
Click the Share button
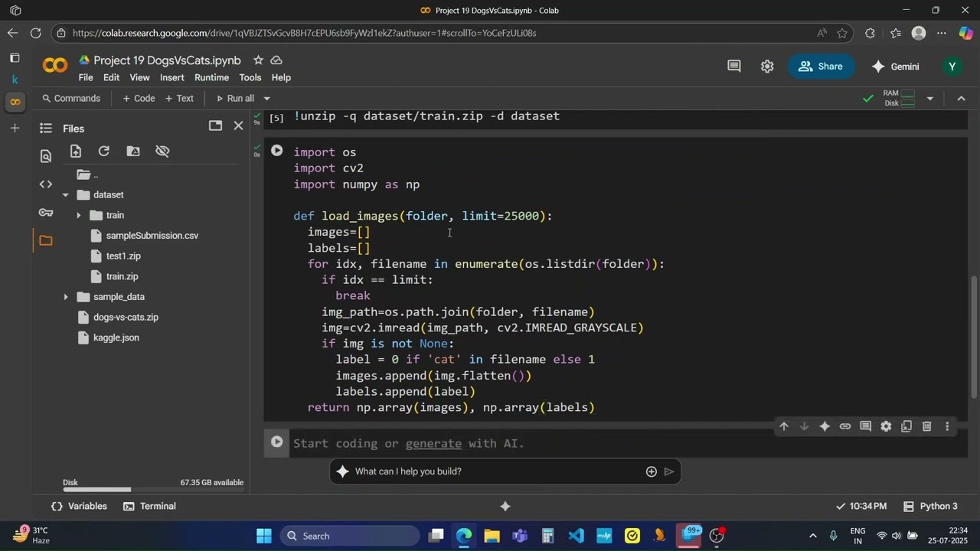click(x=820, y=67)
